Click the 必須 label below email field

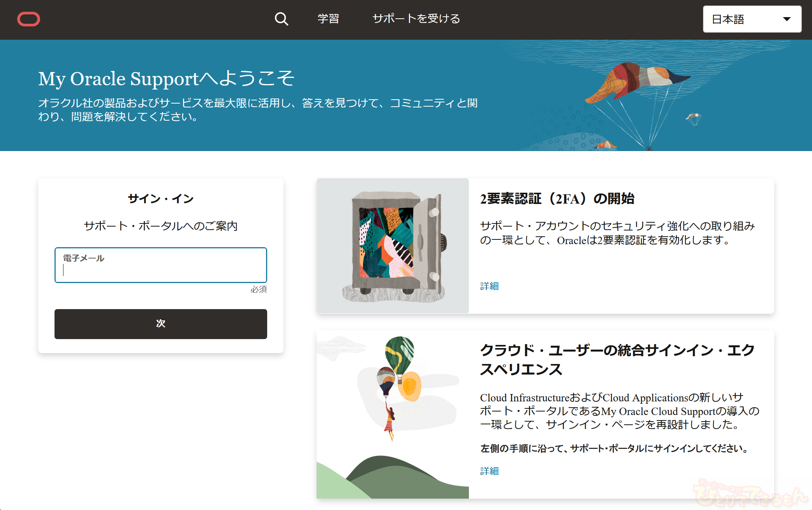(259, 289)
